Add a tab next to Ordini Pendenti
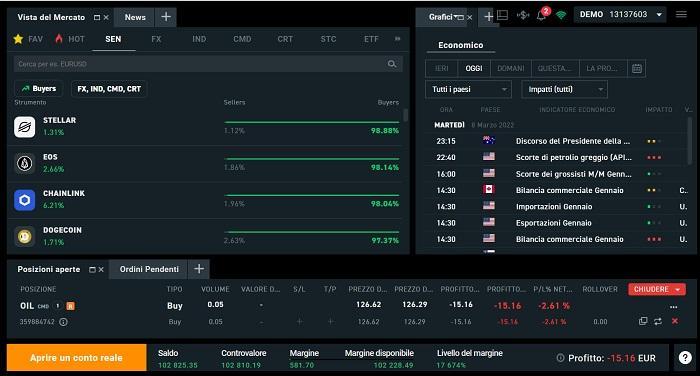700x376 pixels. pos(199,269)
